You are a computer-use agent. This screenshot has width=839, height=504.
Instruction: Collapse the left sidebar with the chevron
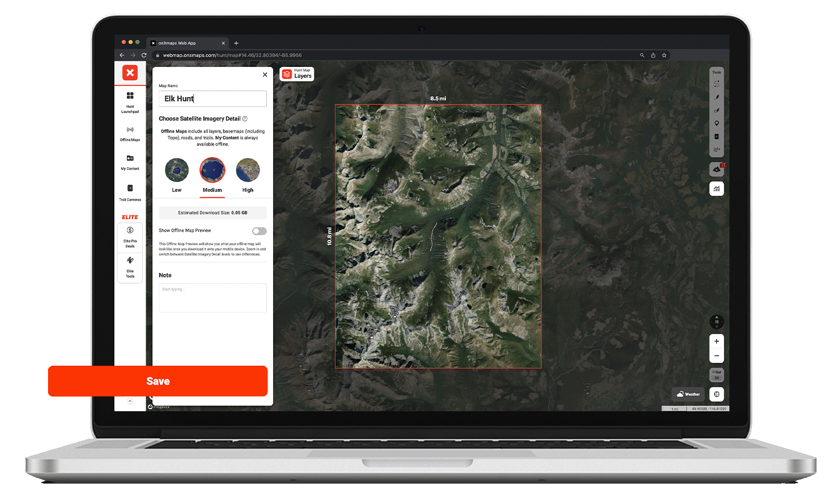pos(130,400)
